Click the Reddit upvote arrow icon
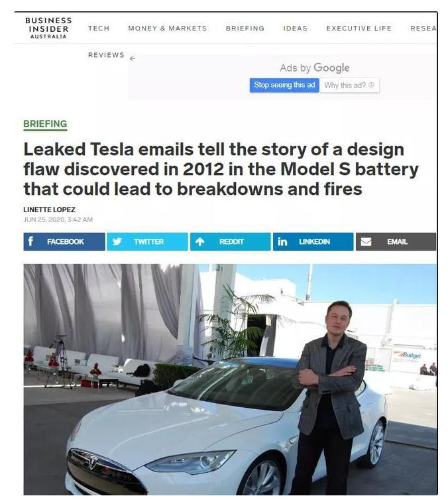This screenshot has width=448, height=500. (x=199, y=241)
